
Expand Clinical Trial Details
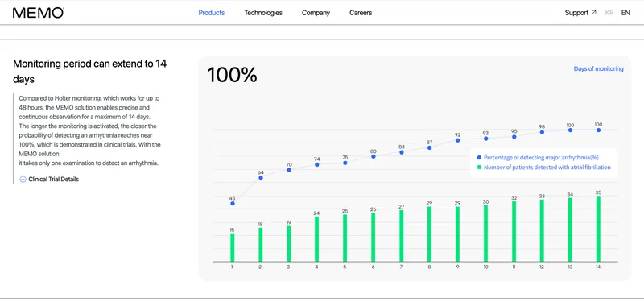(49, 179)
